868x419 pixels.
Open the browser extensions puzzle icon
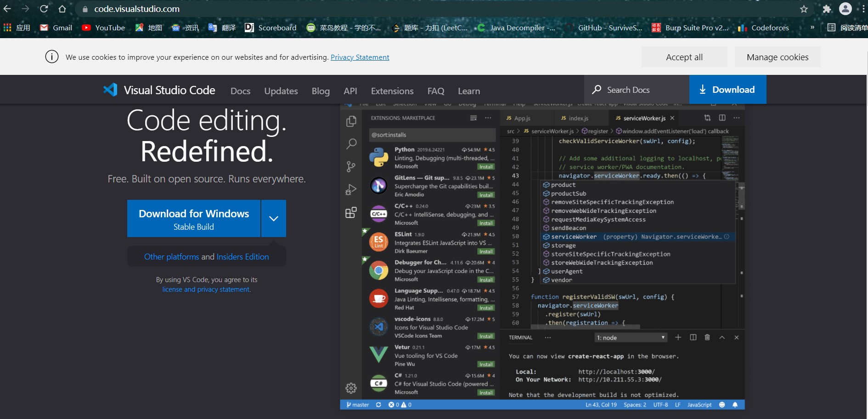[827, 9]
